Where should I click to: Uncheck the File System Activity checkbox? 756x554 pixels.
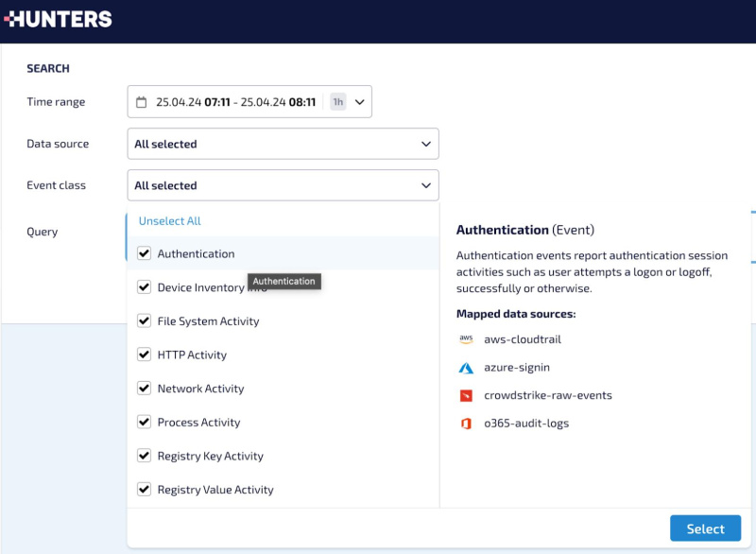click(x=145, y=321)
